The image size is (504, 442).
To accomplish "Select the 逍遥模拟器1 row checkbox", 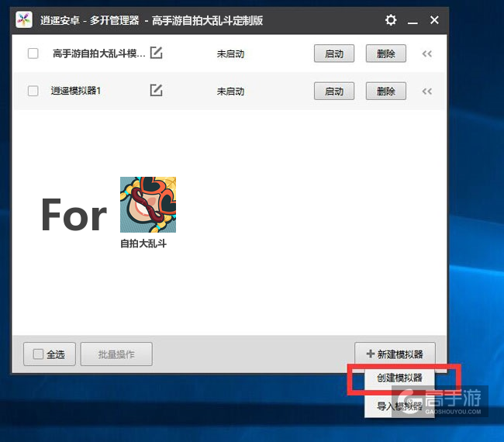I will coord(33,91).
